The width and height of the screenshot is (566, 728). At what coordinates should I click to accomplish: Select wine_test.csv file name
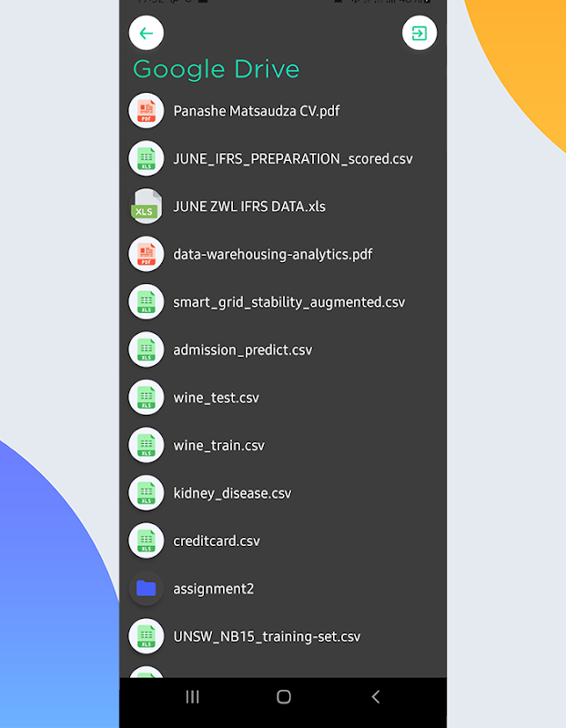pyautogui.click(x=216, y=398)
